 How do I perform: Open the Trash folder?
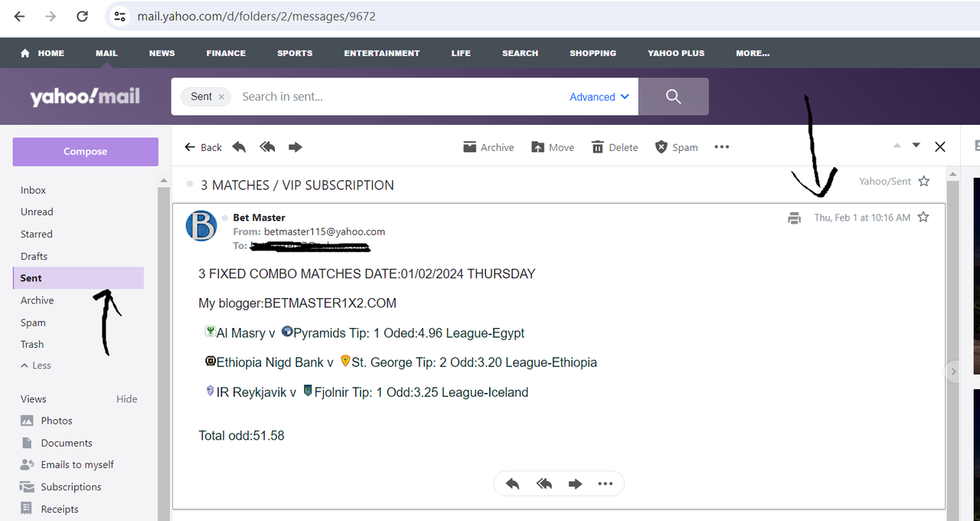pos(32,344)
